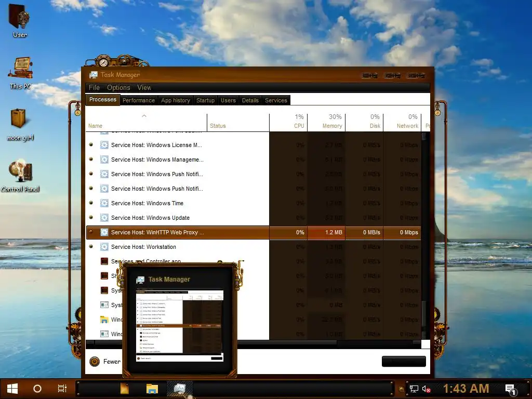Sort by Network column header
This screenshot has height=399, width=532.
(403, 123)
